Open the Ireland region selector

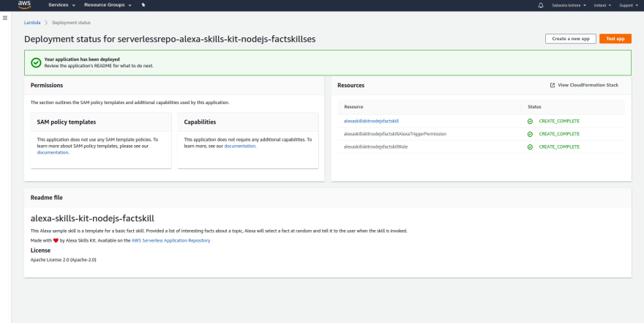(602, 5)
